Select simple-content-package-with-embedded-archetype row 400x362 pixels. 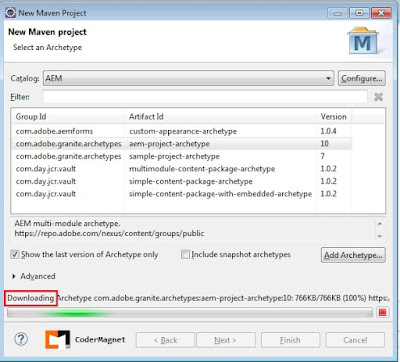coord(182,194)
